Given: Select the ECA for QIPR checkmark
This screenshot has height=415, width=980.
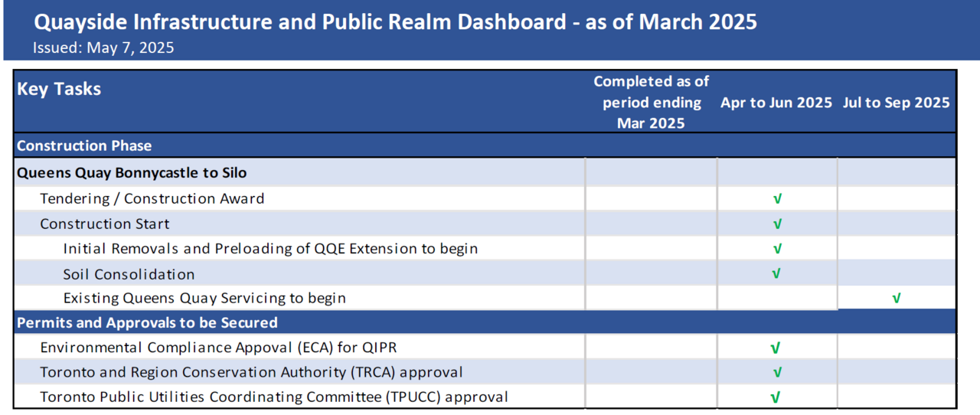Looking at the screenshot, I should pyautogui.click(x=775, y=348).
